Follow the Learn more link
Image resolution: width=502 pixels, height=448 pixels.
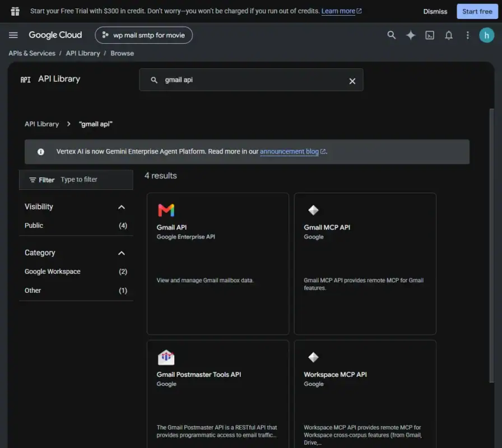pyautogui.click(x=338, y=11)
